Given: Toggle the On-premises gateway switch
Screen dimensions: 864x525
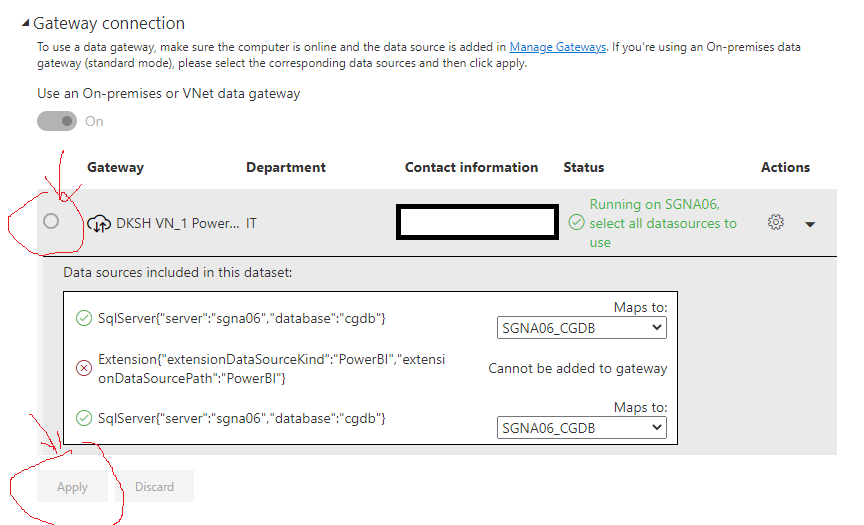Looking at the screenshot, I should [57, 121].
